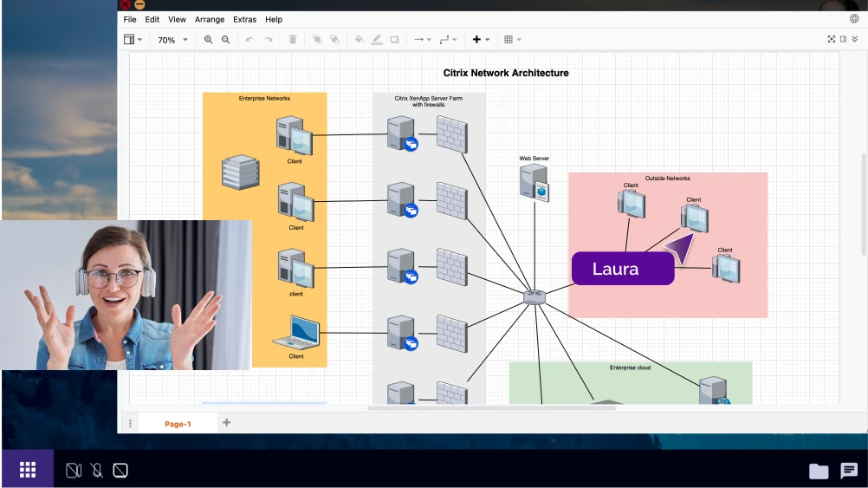Toggle the format panel icon
The image size is (868, 488).
point(843,39)
